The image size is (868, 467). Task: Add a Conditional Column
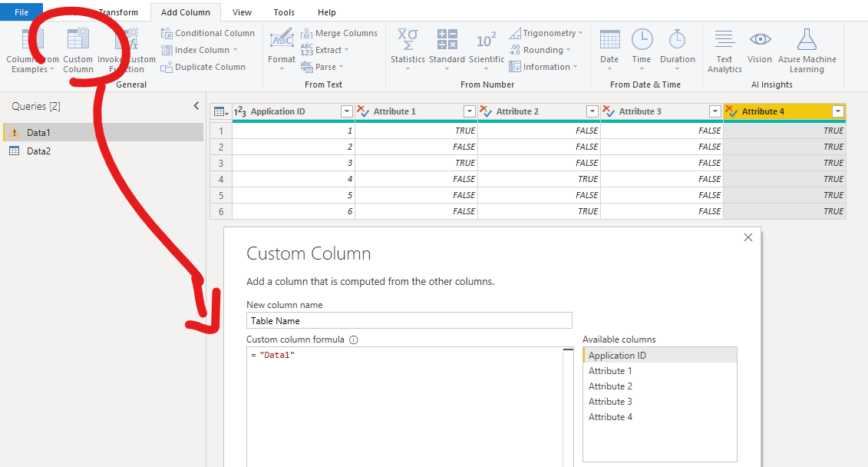tap(207, 33)
